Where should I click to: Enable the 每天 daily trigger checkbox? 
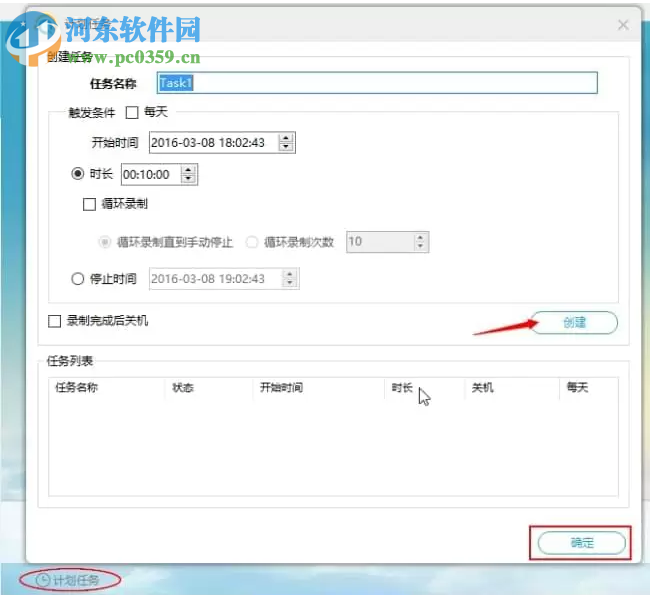pyautogui.click(x=132, y=112)
